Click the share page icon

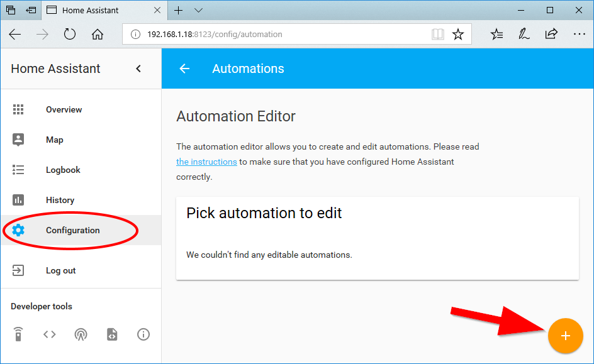(x=551, y=34)
